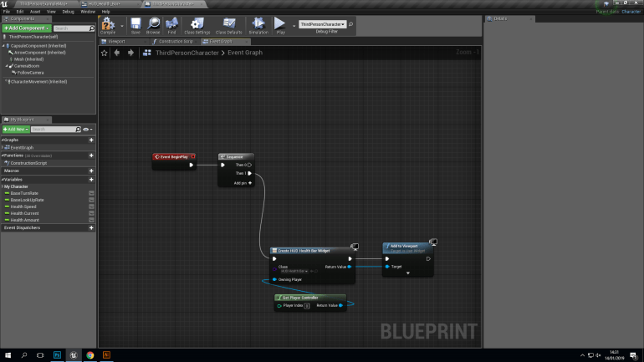
Task: Click Add New in My Blueprint
Action: 16,130
